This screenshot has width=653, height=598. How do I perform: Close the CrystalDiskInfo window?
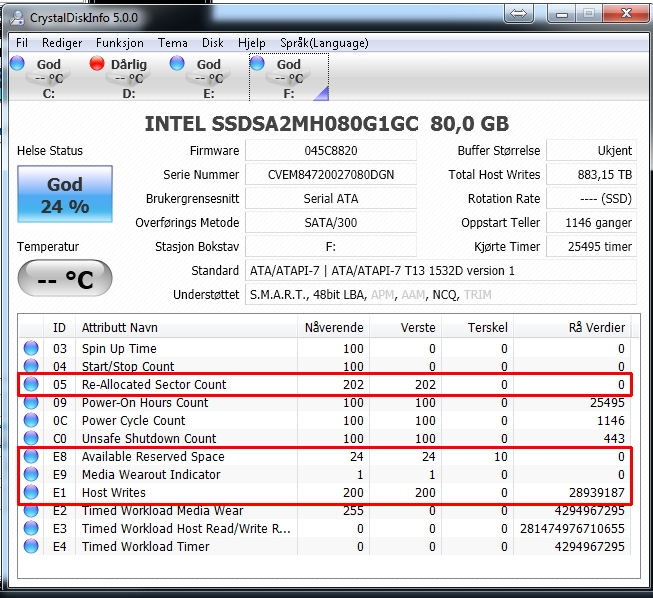(x=626, y=14)
